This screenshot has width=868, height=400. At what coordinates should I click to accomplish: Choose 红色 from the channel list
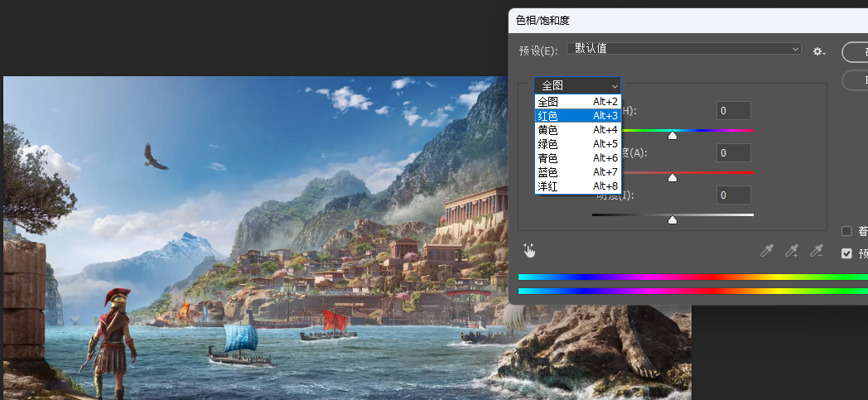(578, 116)
